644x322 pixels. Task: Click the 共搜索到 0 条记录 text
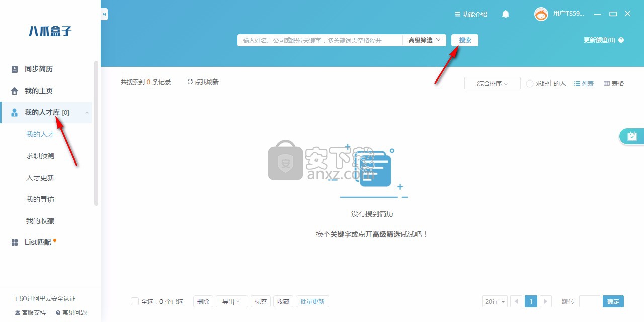[x=146, y=82]
